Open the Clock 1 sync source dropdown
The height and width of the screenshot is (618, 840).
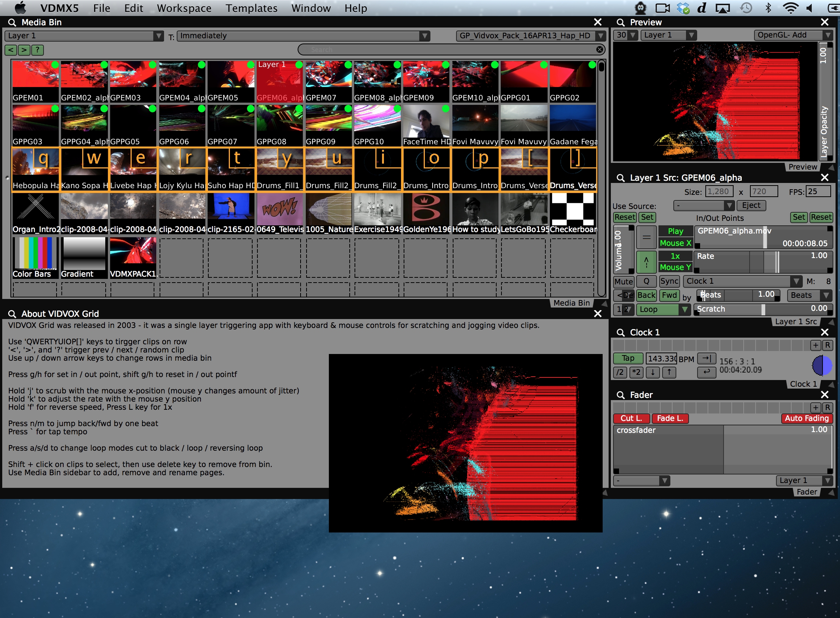pos(743,281)
